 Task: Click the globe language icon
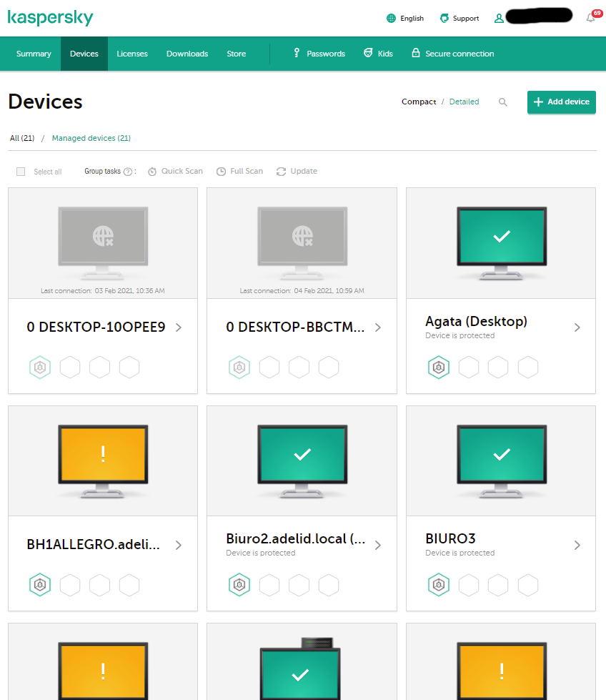[x=391, y=19]
